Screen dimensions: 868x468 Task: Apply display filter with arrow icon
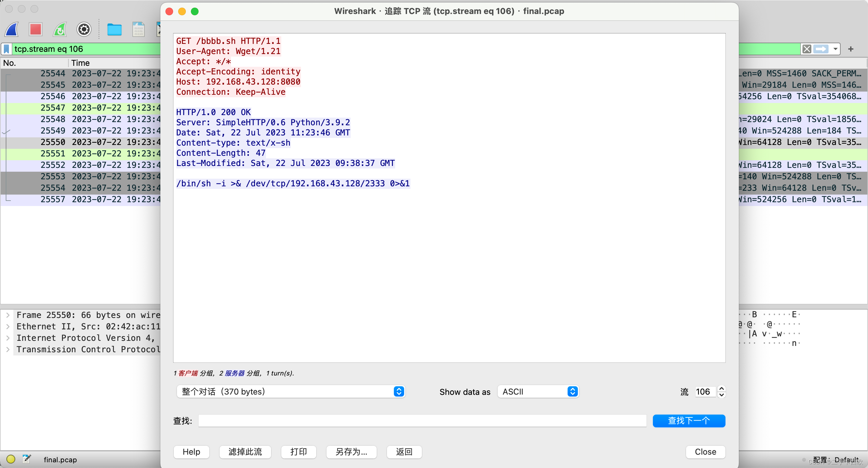[x=821, y=49]
